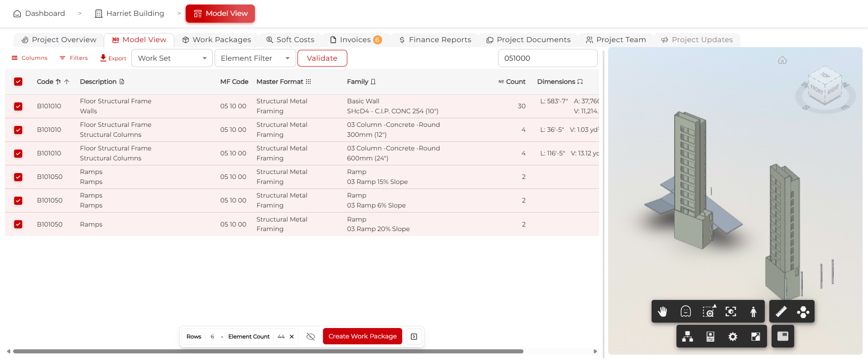The width and height of the screenshot is (868, 362).
Task: Click the expand panel icon beside Create Work Package
Action: (414, 337)
